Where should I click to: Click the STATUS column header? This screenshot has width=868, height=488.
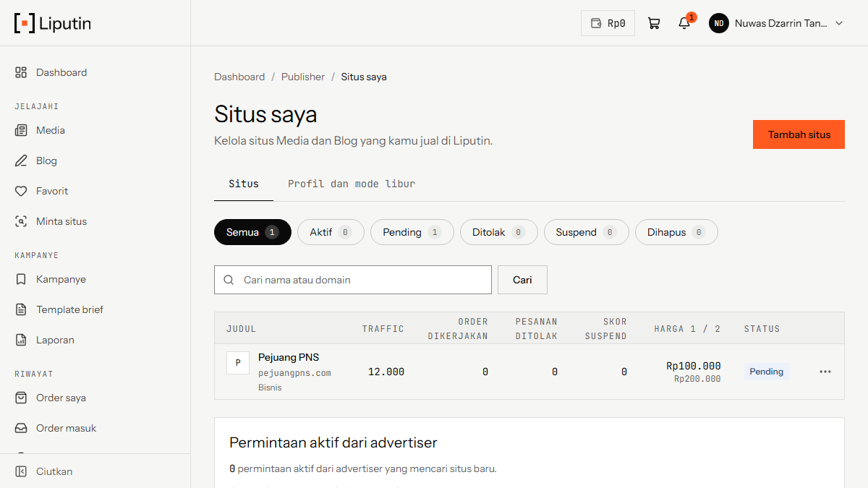pyautogui.click(x=762, y=329)
